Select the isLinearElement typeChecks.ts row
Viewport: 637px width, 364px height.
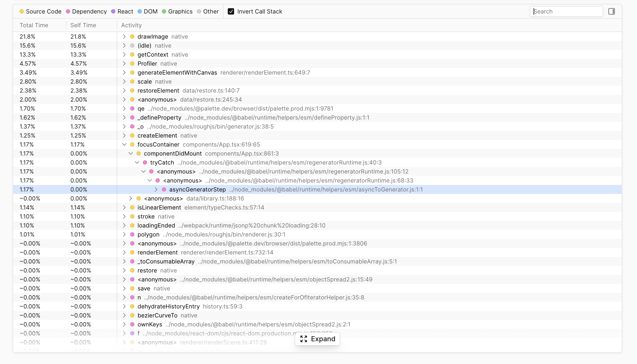click(x=317, y=207)
